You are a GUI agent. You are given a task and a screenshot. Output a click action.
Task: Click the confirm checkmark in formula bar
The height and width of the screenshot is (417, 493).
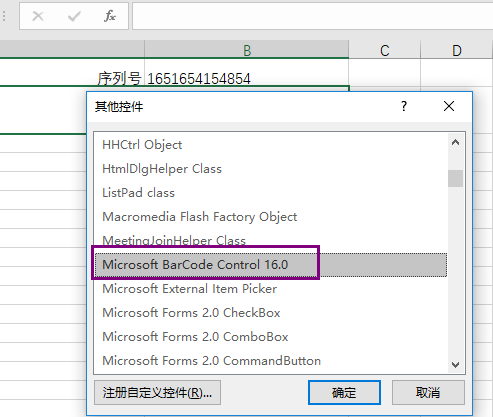coord(74,16)
